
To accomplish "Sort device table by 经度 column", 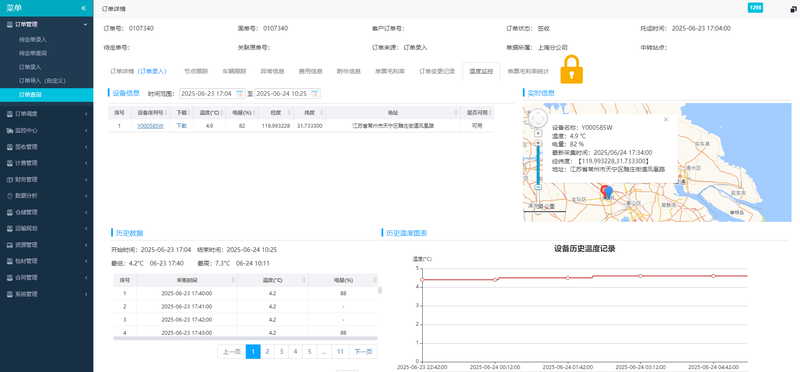I will pos(290,112).
